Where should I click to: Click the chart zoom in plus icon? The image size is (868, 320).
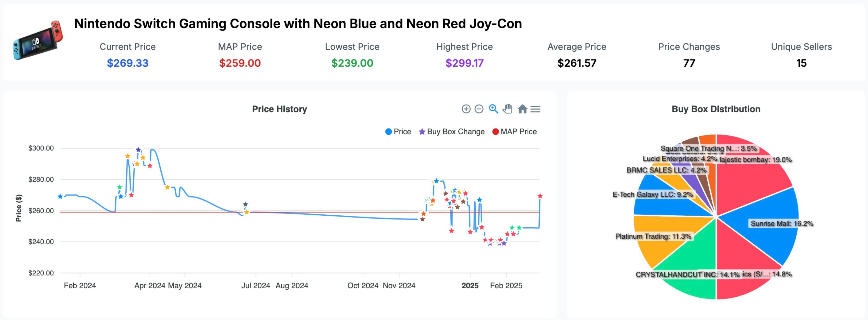(x=466, y=109)
